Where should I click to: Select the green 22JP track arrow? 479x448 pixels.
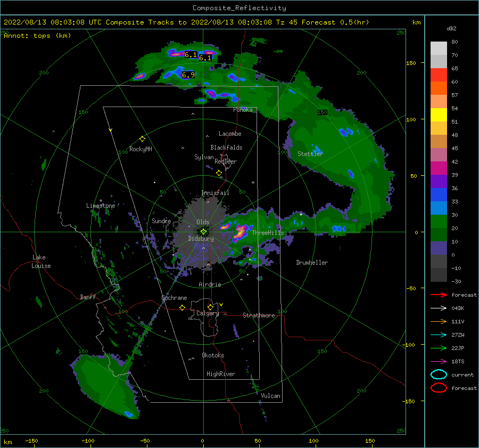tap(439, 348)
